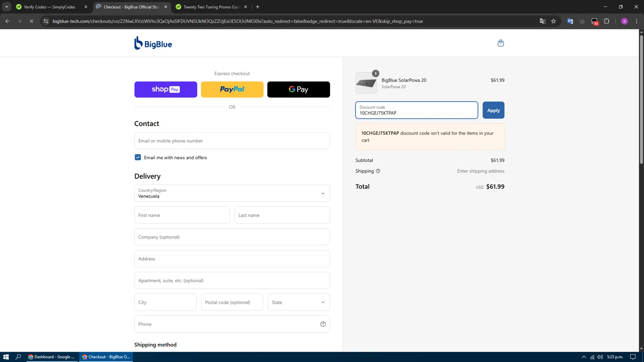This screenshot has width=644, height=362.
Task: Click Enter shipping address text
Action: tap(481, 171)
